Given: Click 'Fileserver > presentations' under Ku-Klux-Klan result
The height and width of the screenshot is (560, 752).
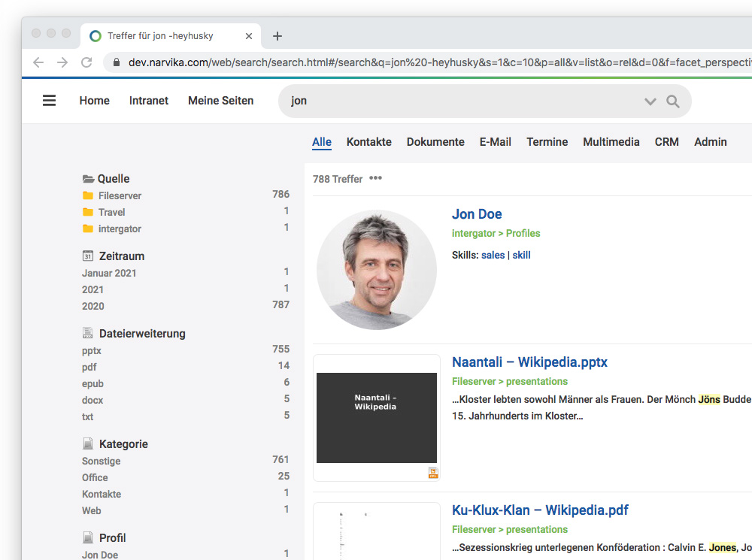Looking at the screenshot, I should (x=510, y=530).
